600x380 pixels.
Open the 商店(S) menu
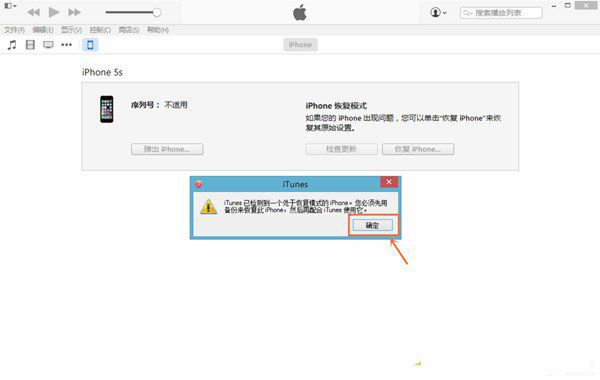[129, 30]
